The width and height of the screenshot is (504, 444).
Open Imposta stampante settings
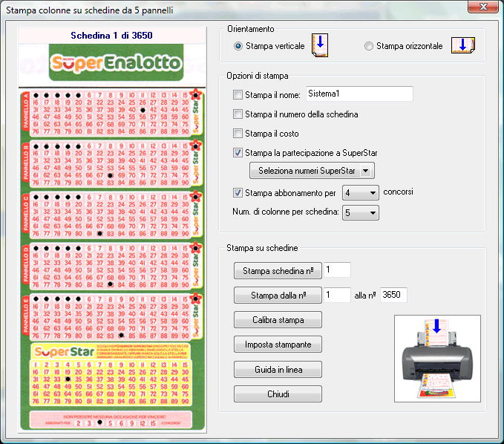[278, 345]
